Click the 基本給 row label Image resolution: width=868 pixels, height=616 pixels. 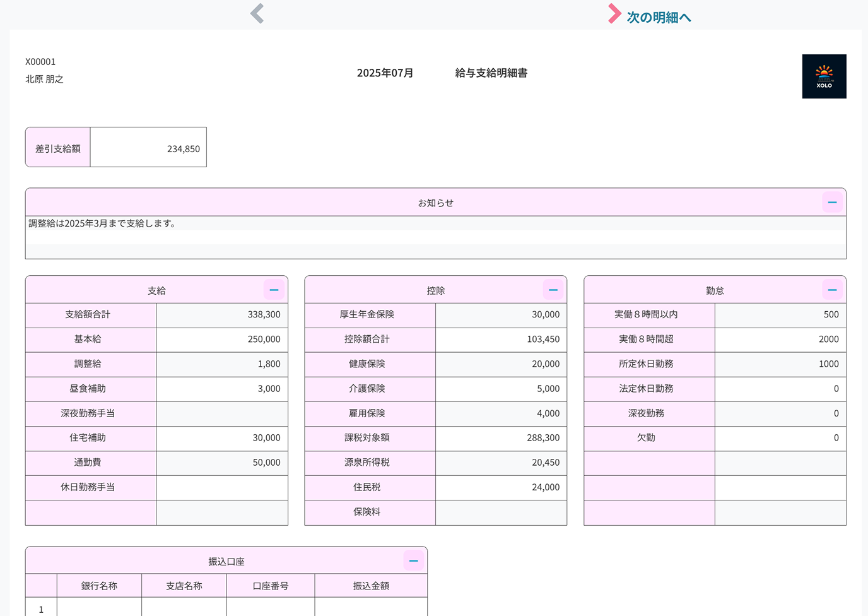tap(88, 339)
